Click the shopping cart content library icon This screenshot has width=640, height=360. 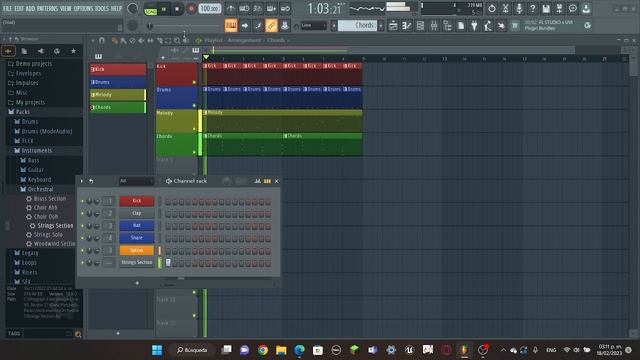tap(515, 26)
